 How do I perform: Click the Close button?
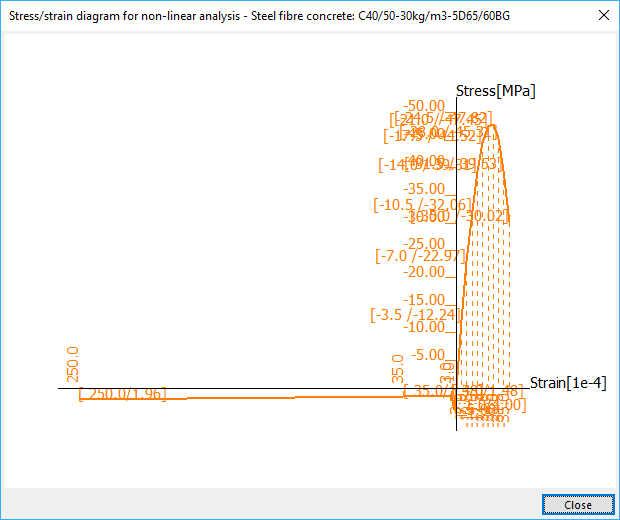[577, 505]
